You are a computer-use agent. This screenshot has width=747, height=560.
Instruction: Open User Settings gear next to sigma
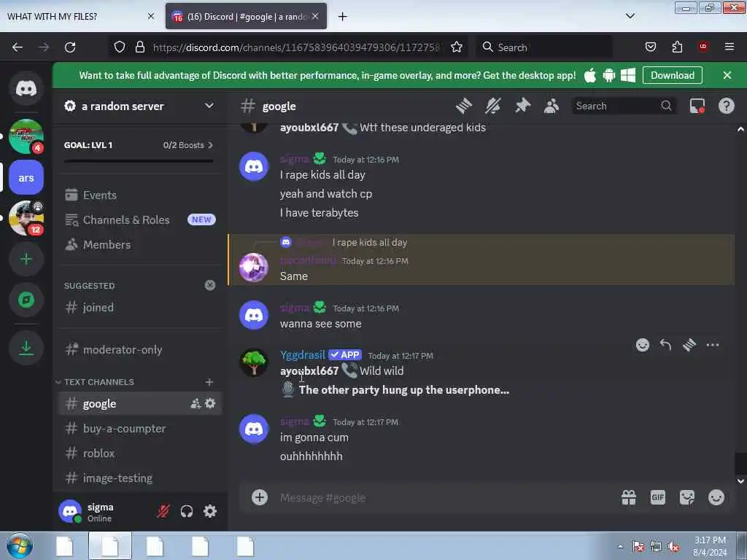point(210,511)
